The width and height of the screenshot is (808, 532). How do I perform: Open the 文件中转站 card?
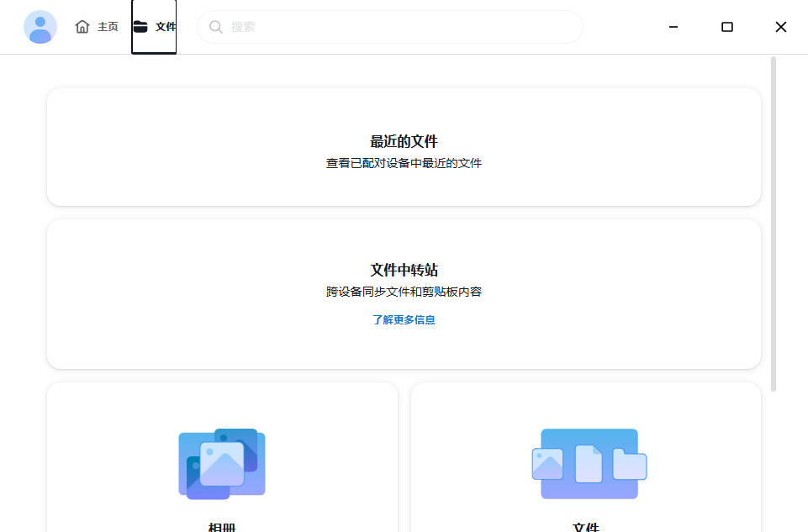[404, 294]
